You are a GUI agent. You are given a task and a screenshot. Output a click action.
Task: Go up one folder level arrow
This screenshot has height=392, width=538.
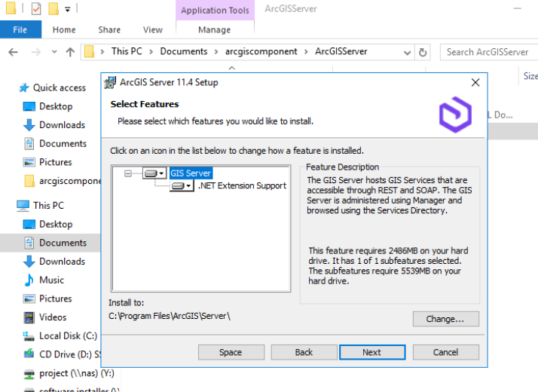(70, 52)
